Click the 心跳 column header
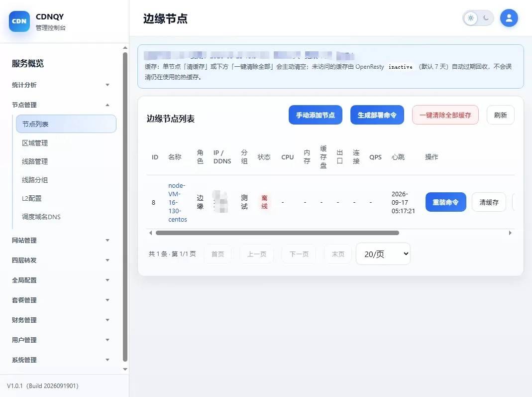 point(398,157)
